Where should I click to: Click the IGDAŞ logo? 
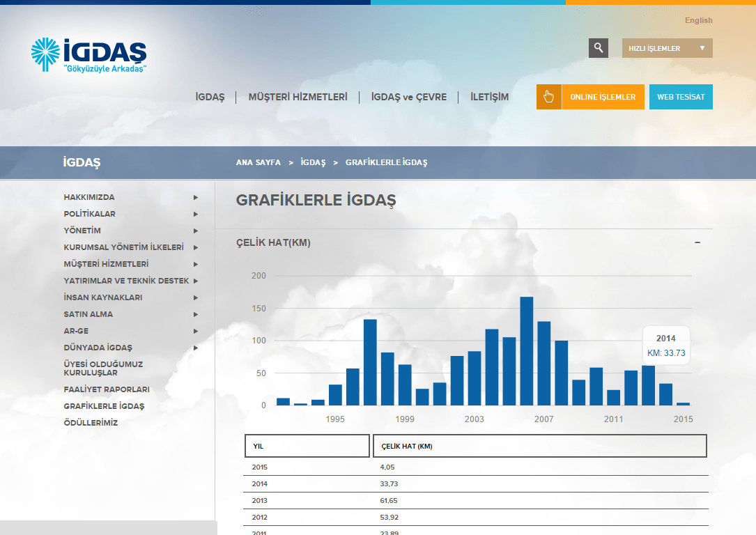click(x=88, y=55)
